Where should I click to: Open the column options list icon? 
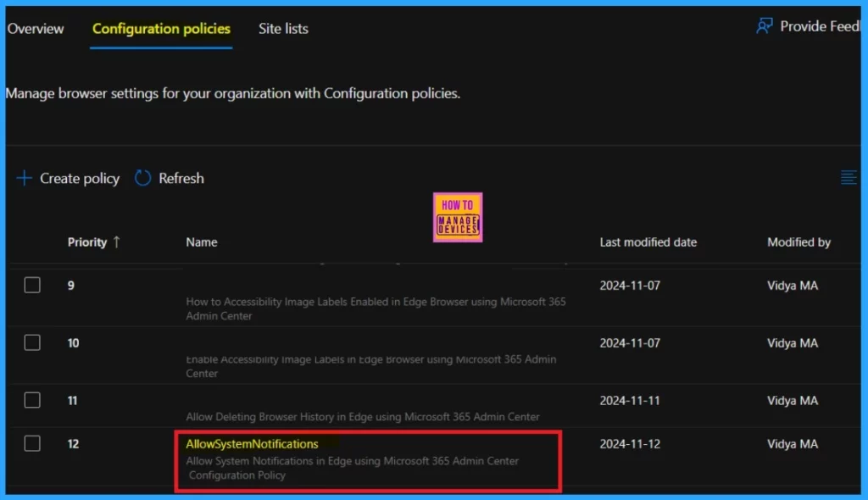(849, 178)
